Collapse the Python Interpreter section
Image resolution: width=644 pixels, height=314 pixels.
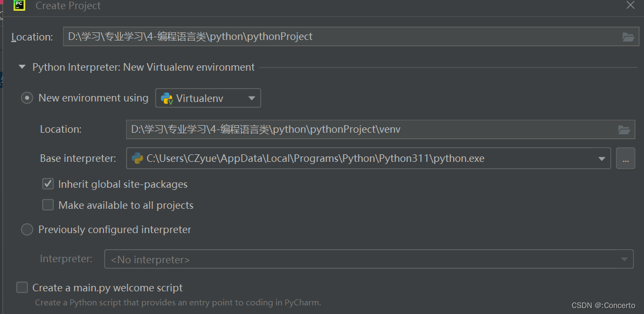[22, 67]
